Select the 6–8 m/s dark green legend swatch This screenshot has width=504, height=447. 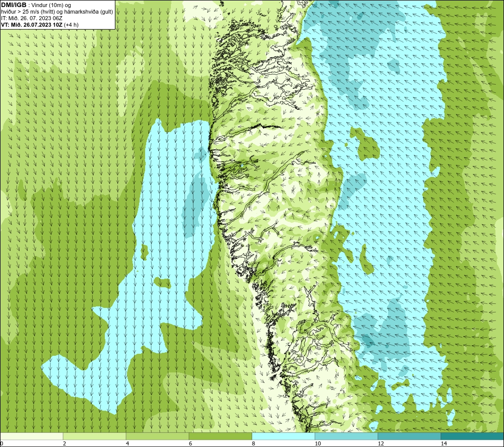point(221,436)
